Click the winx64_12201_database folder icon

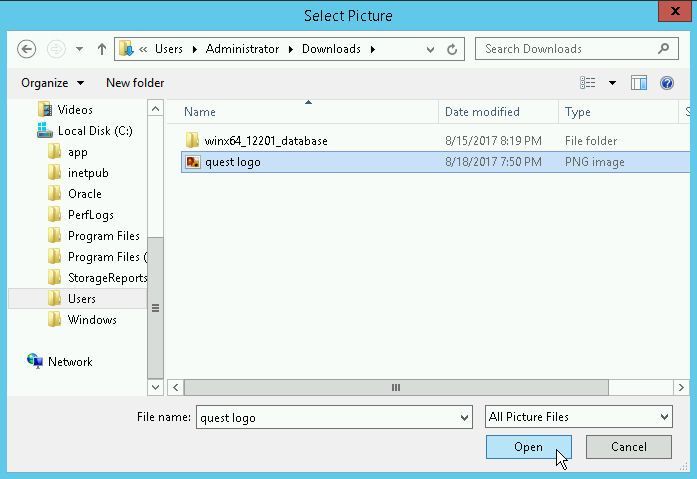pyautogui.click(x=192, y=140)
